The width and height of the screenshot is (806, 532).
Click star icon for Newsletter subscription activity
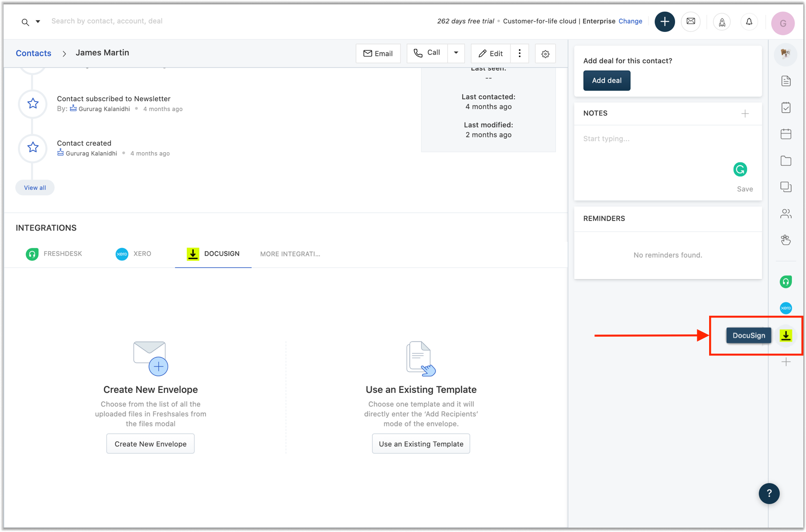33,103
